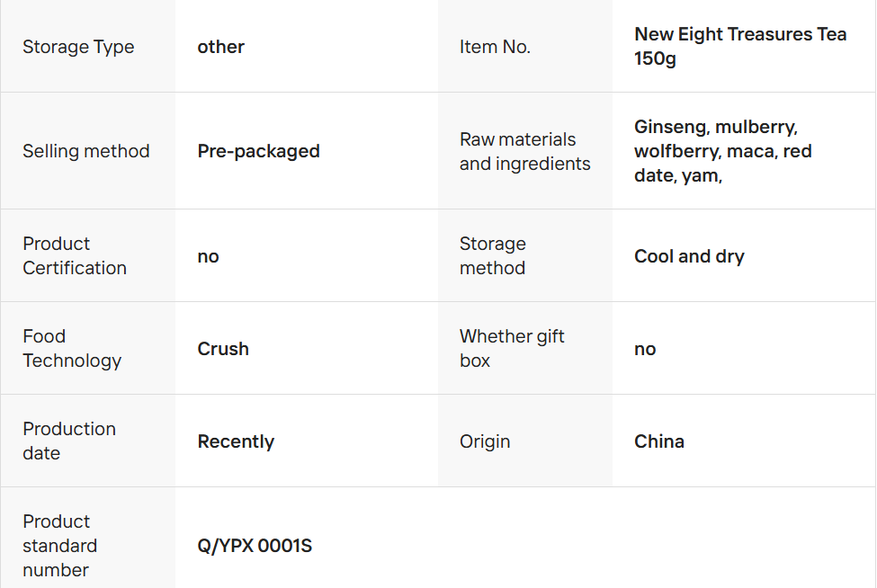Select the "other" storage type value
This screenshot has height=588, width=877.
[221, 47]
